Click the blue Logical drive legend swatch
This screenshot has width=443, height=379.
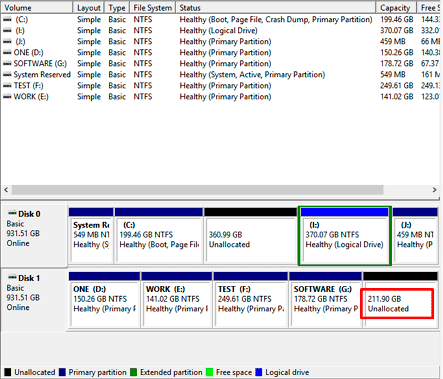point(259,372)
